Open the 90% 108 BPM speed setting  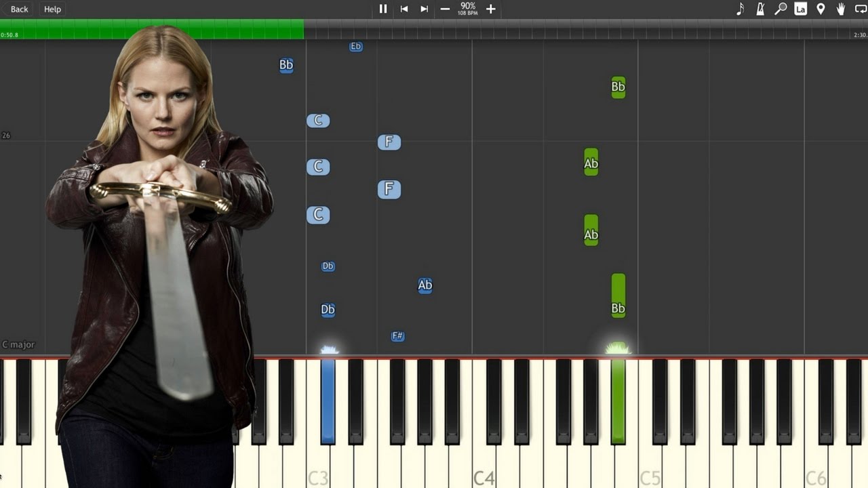click(468, 9)
